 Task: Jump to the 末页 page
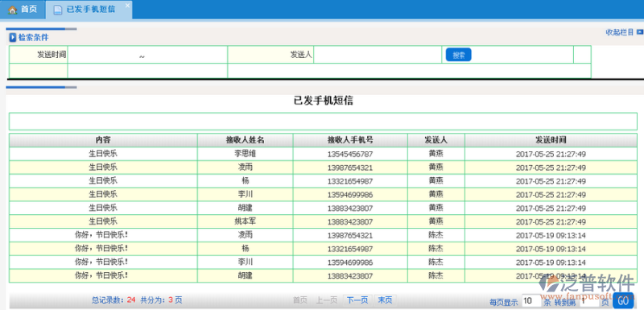[385, 300]
